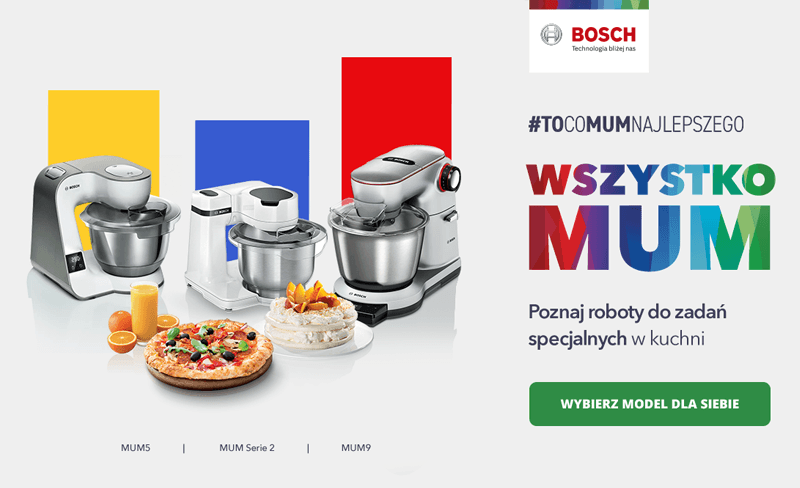This screenshot has height=488, width=800.
Task: Click the red control dial on the MUM9
Action: [449, 178]
